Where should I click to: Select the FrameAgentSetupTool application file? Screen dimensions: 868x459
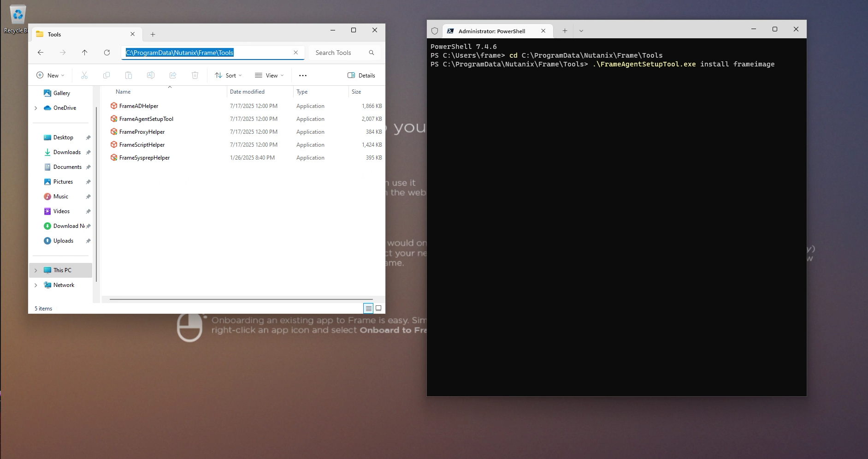[x=146, y=119]
